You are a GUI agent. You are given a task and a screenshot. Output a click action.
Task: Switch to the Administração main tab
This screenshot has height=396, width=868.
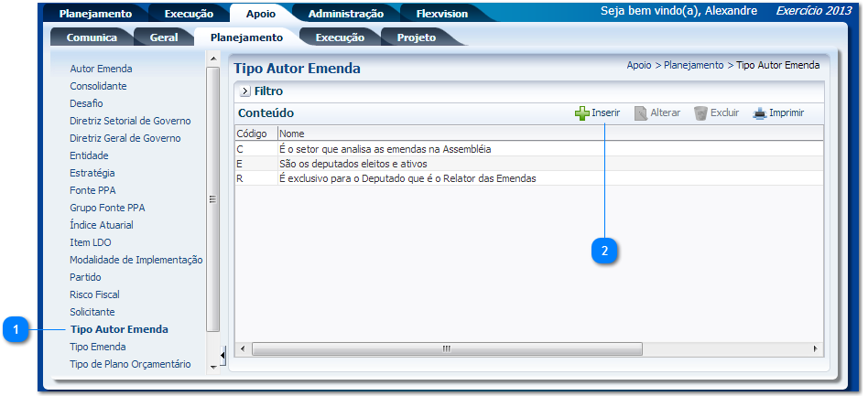(x=345, y=14)
